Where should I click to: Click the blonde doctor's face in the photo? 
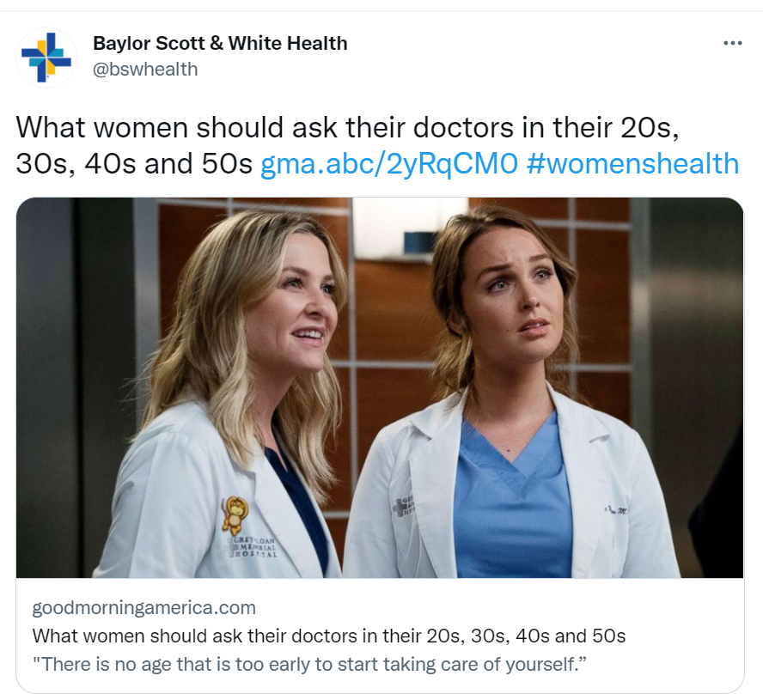(302, 309)
